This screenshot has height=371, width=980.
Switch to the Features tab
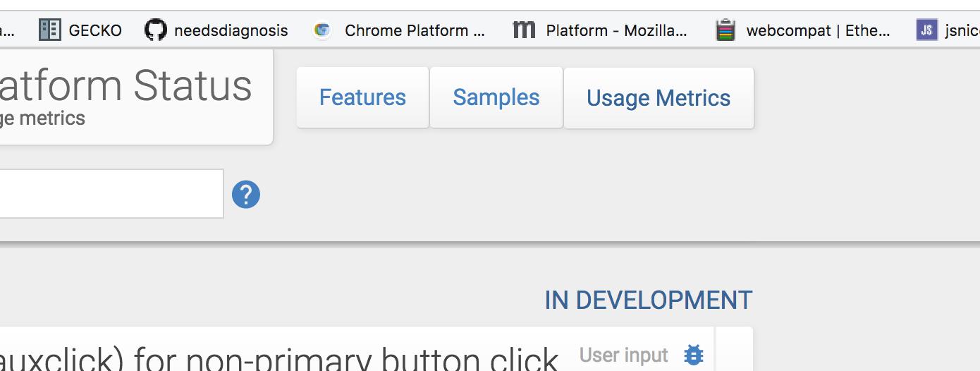pos(362,97)
